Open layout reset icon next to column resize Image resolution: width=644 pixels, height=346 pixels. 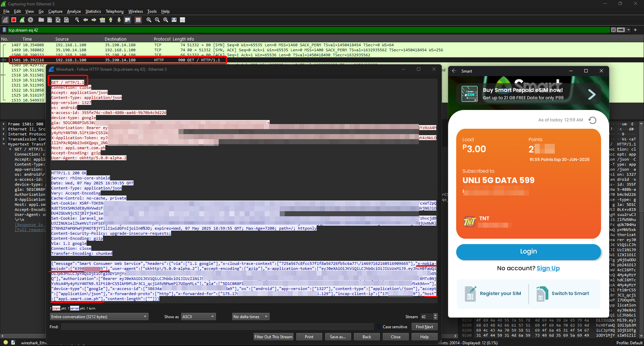(182, 20)
